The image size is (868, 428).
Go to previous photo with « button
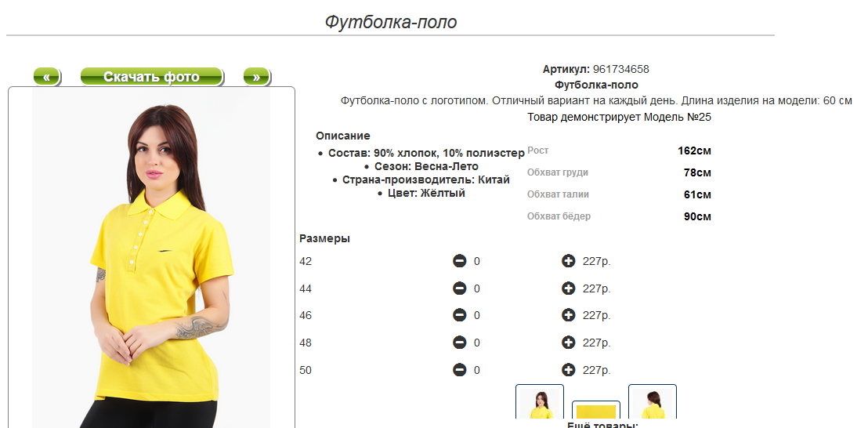(x=47, y=76)
